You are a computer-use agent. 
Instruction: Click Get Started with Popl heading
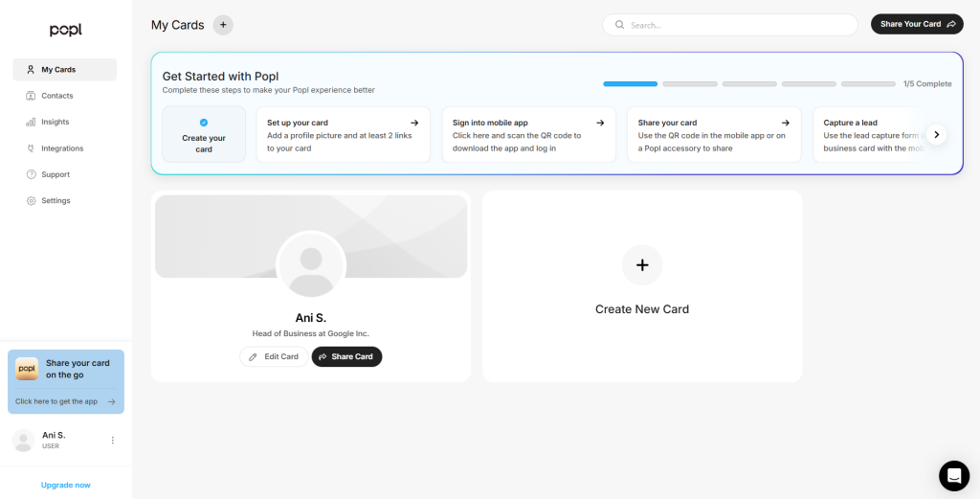click(221, 77)
